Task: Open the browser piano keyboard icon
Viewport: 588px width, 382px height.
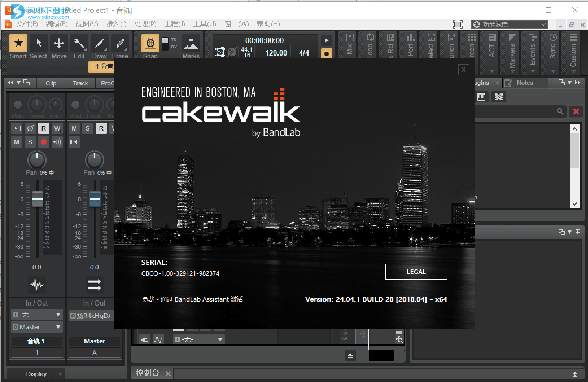Action: (x=481, y=97)
